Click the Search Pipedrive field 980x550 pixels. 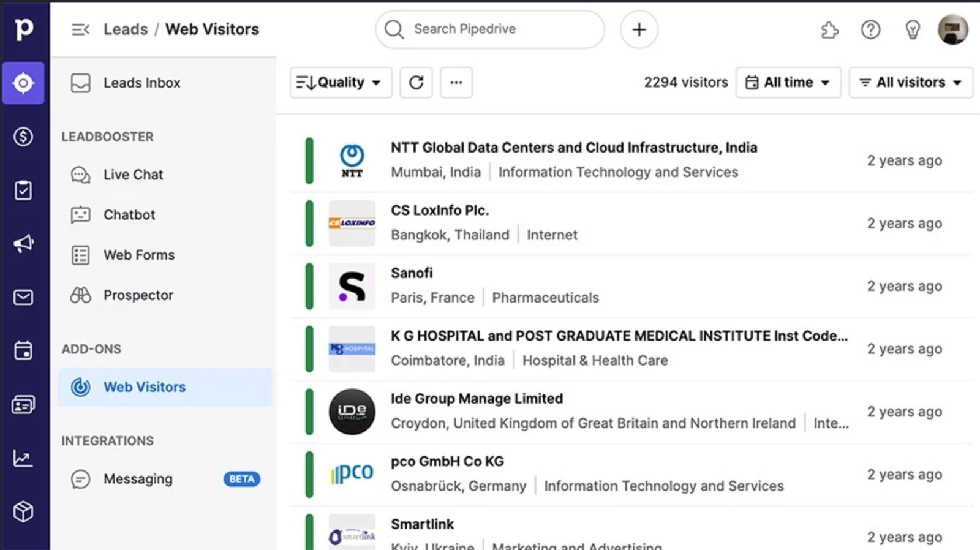pos(490,29)
